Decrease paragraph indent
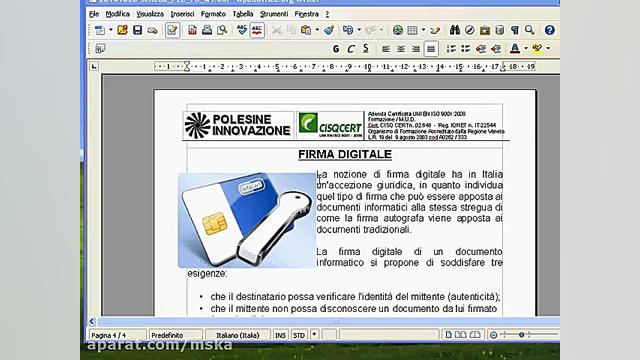640x360 pixels. click(x=481, y=49)
